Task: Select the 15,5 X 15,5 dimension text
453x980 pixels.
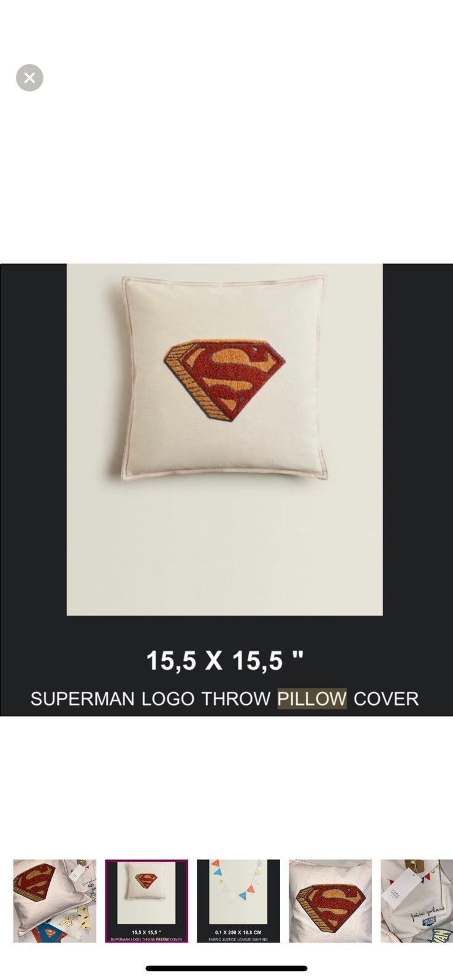Action: [224, 660]
